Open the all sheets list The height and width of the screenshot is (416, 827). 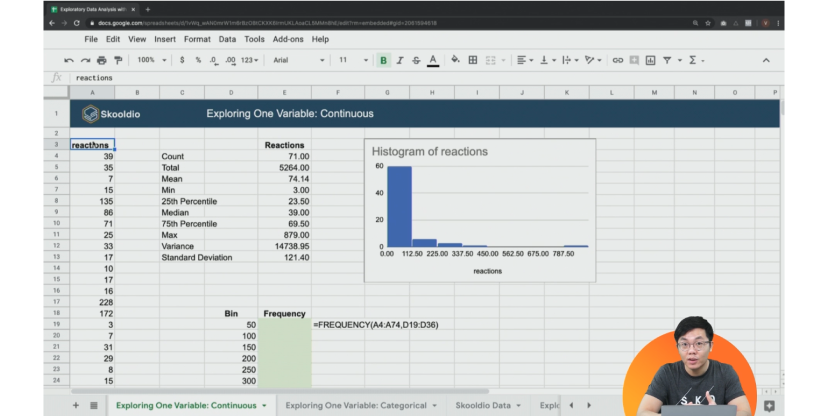pos(93,405)
